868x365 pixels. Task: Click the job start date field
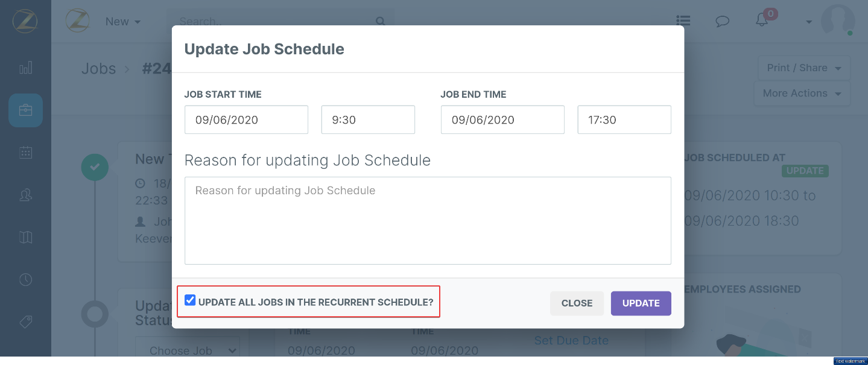click(246, 119)
